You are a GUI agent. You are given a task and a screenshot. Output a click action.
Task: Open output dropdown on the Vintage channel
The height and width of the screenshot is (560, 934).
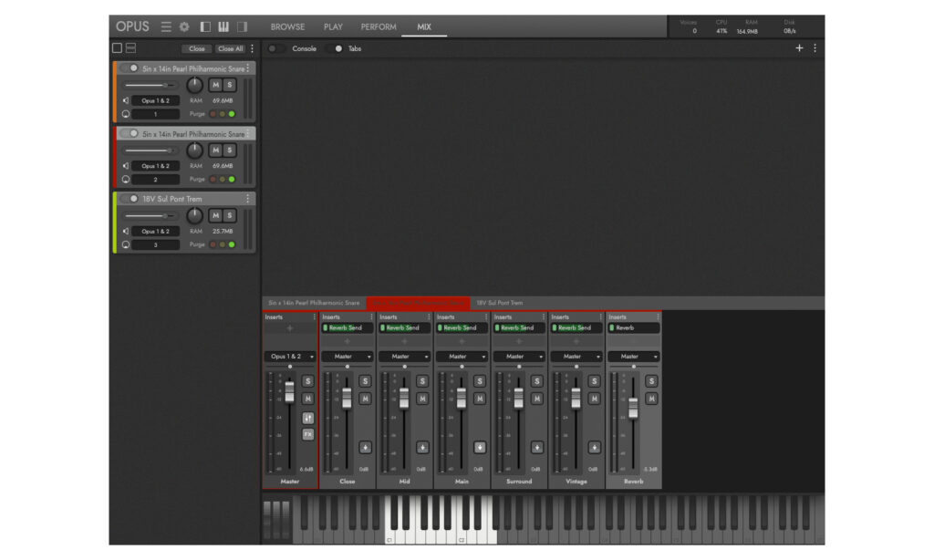coord(576,357)
